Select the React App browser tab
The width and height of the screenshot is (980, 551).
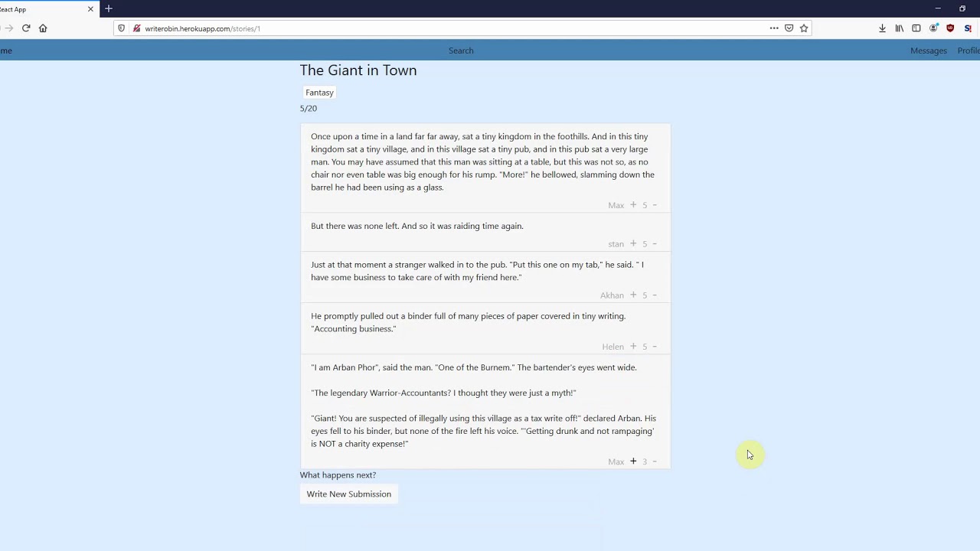[x=47, y=9]
